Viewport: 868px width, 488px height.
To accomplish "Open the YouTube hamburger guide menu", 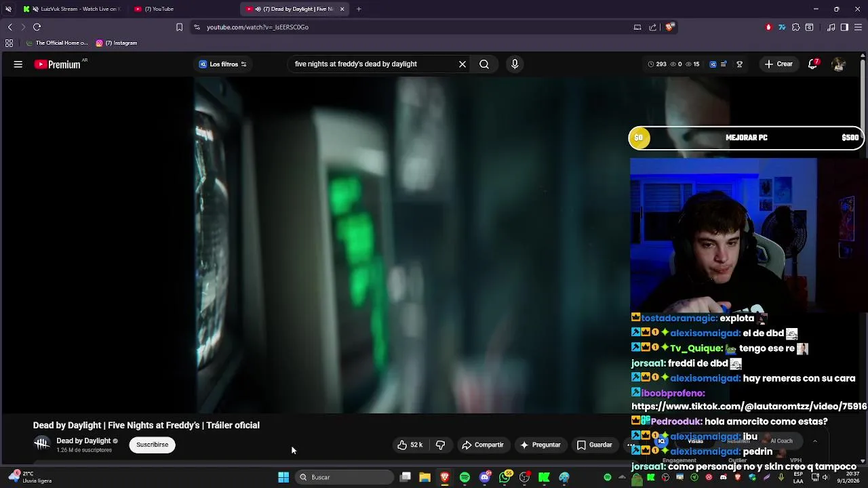I will [18, 64].
